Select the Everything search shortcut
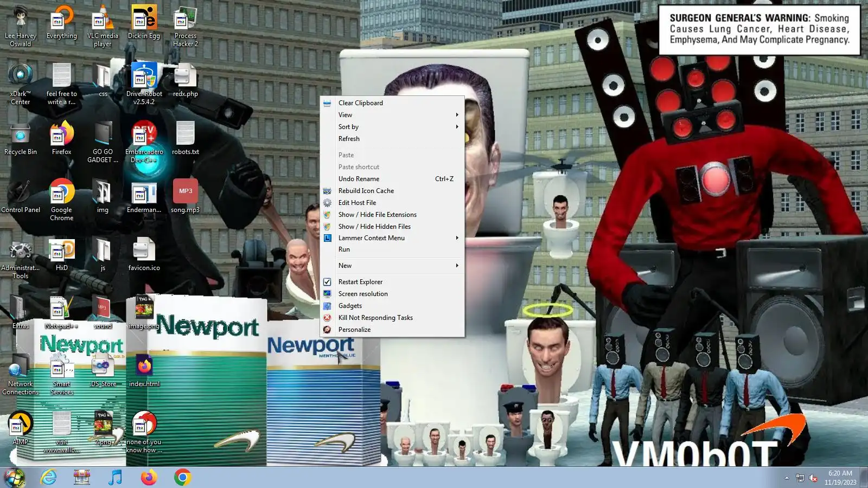The image size is (868, 488). pyautogui.click(x=62, y=23)
